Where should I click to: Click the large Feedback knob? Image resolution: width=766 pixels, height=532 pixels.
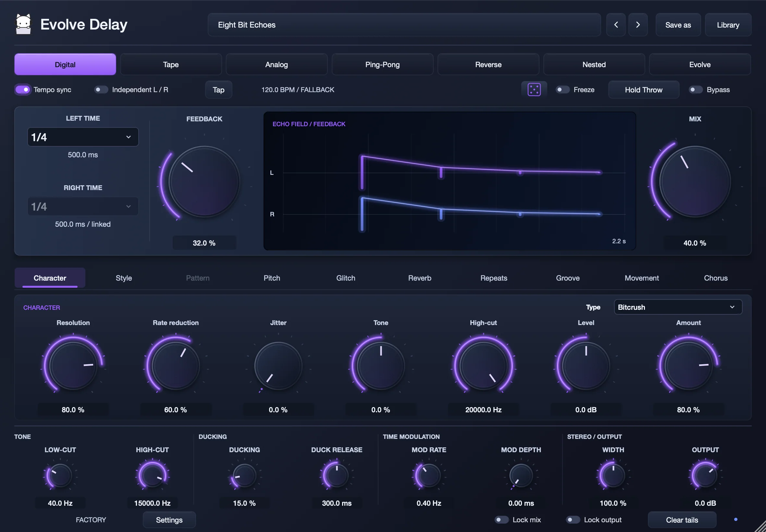(204, 182)
